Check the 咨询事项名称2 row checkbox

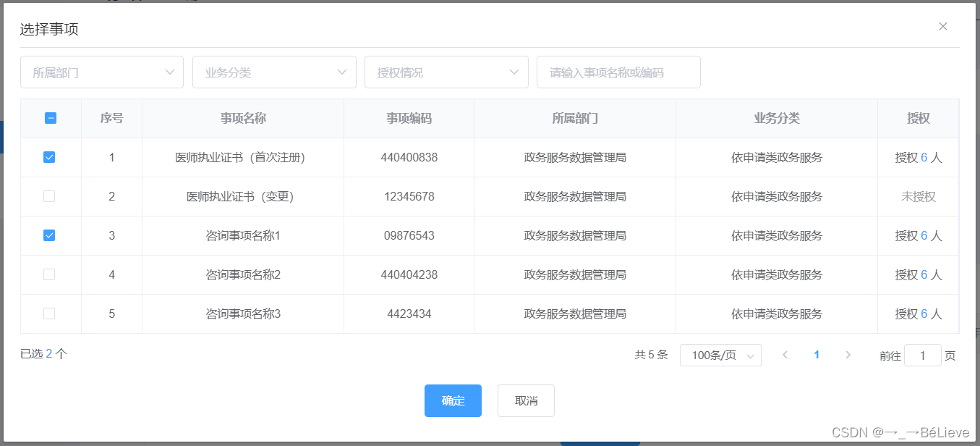click(x=51, y=274)
